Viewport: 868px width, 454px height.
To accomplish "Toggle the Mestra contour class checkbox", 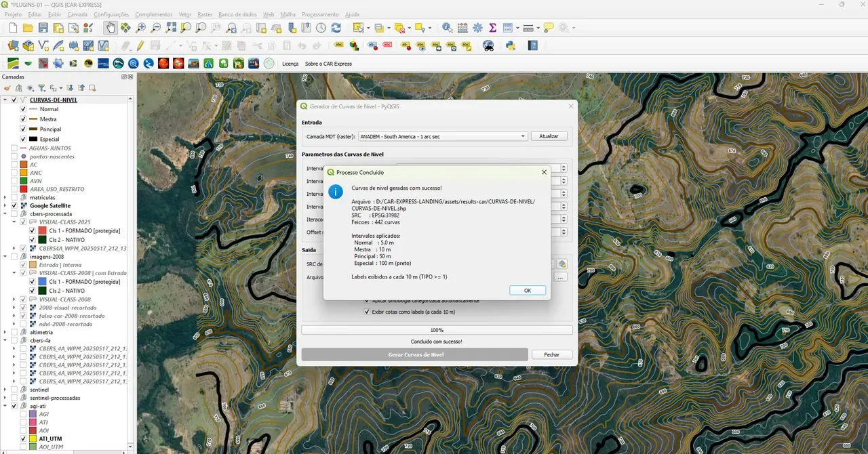I will [23, 119].
